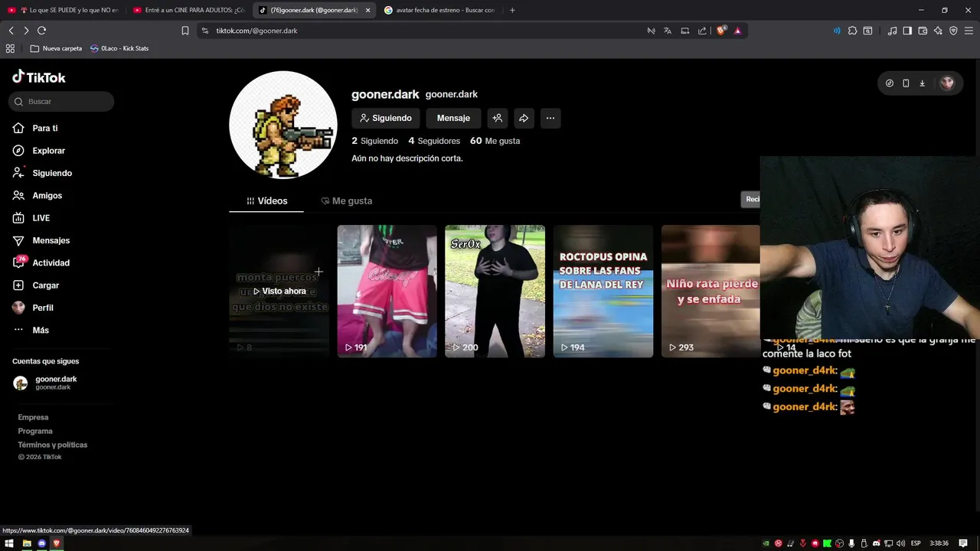This screenshot has width=980, height=551.
Task: Open the Windows Start menu
Action: [10, 543]
